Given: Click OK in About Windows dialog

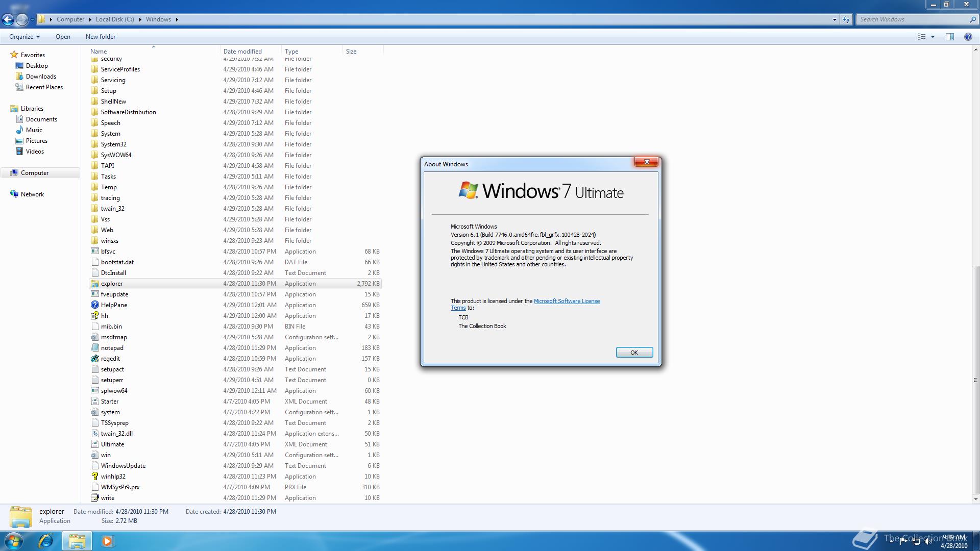Looking at the screenshot, I should 634,353.
